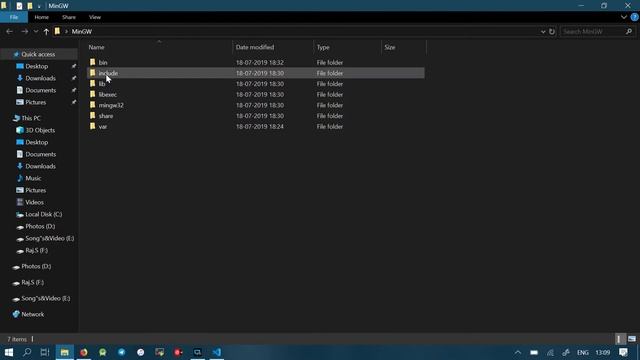Open 3D Objects under This PC
The image size is (640, 360).
click(40, 130)
